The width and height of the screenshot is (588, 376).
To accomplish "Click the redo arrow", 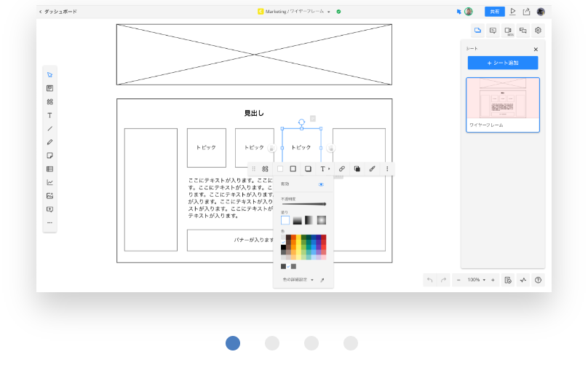I will pyautogui.click(x=444, y=280).
